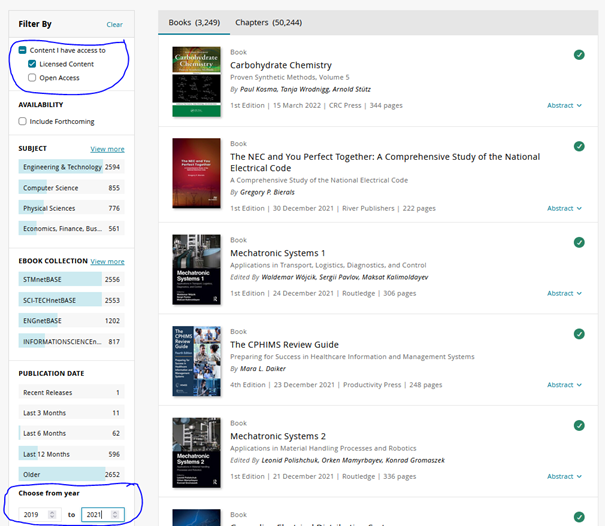Check Include Forthcoming option
605x526 pixels.
22,121
